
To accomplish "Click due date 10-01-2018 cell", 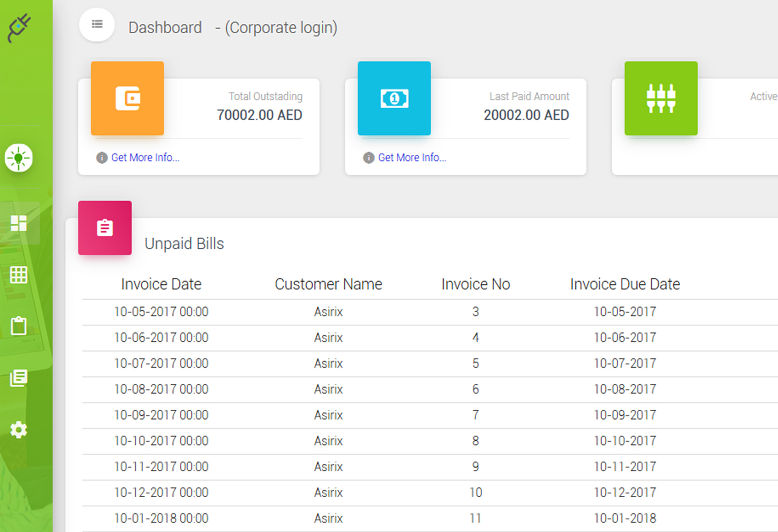I will coord(625,518).
